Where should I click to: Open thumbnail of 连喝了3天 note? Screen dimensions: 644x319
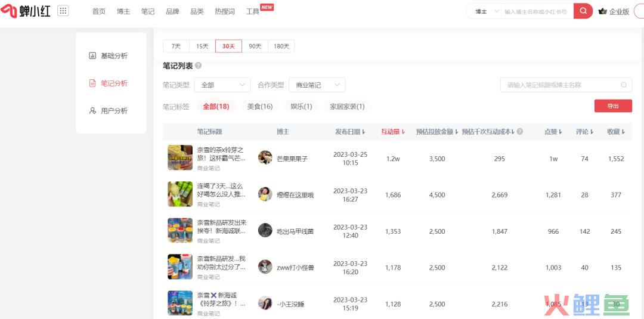click(x=180, y=194)
